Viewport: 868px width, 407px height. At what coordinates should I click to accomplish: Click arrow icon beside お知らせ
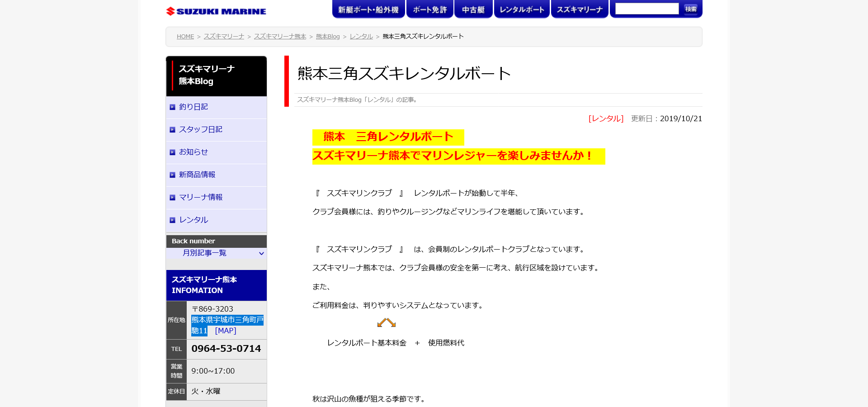172,152
